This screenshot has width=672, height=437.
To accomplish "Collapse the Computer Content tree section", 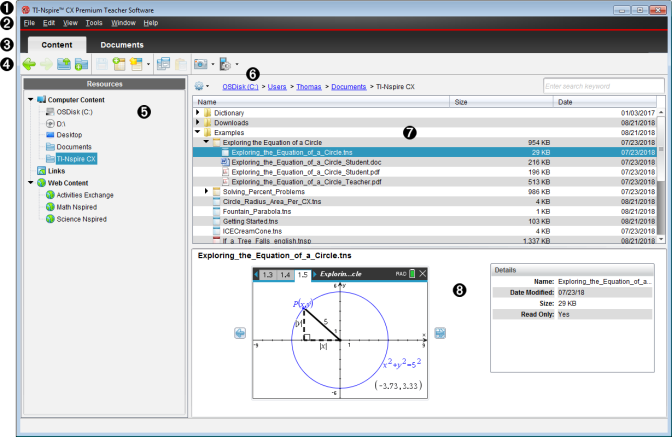I will (x=29, y=100).
